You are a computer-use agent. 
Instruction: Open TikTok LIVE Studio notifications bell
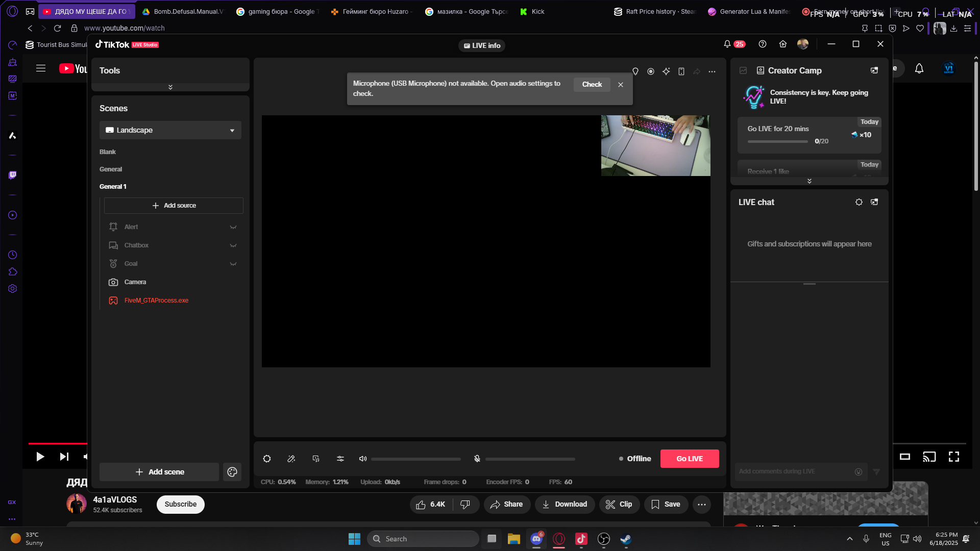[x=727, y=44]
